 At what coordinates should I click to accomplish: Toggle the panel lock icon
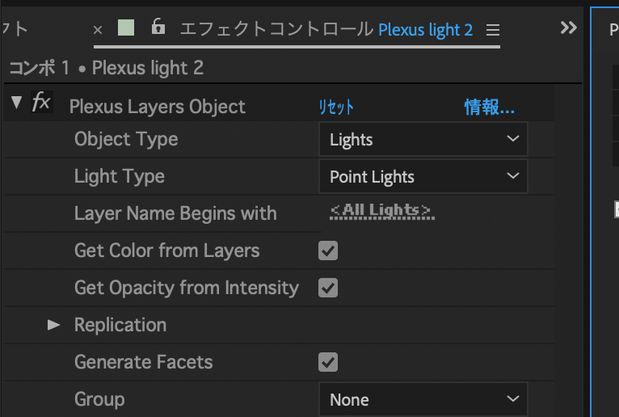pyautogui.click(x=158, y=26)
